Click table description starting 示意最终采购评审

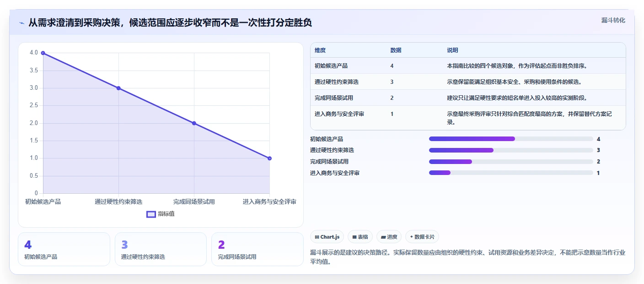pyautogui.click(x=529, y=118)
